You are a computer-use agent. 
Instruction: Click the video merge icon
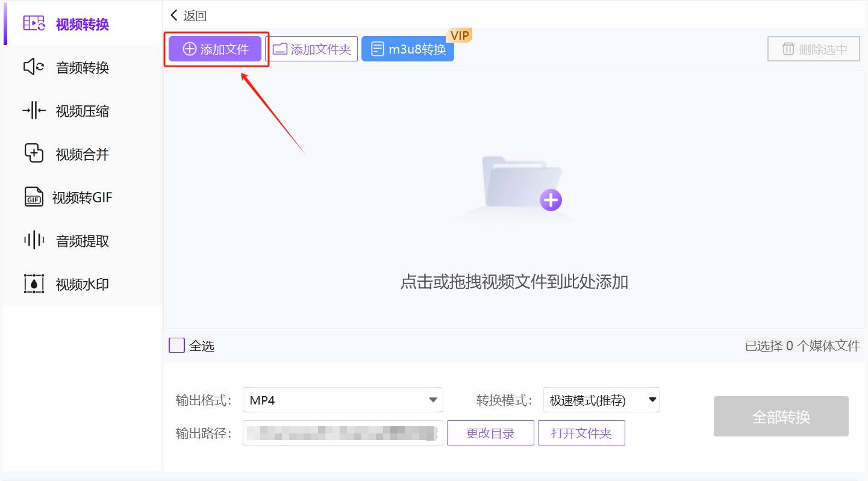pos(34,154)
